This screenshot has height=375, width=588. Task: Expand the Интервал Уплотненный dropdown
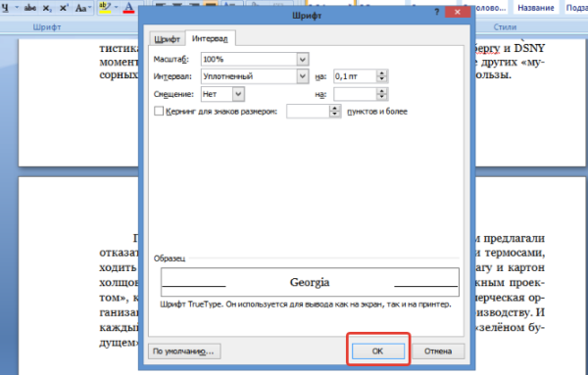(303, 76)
